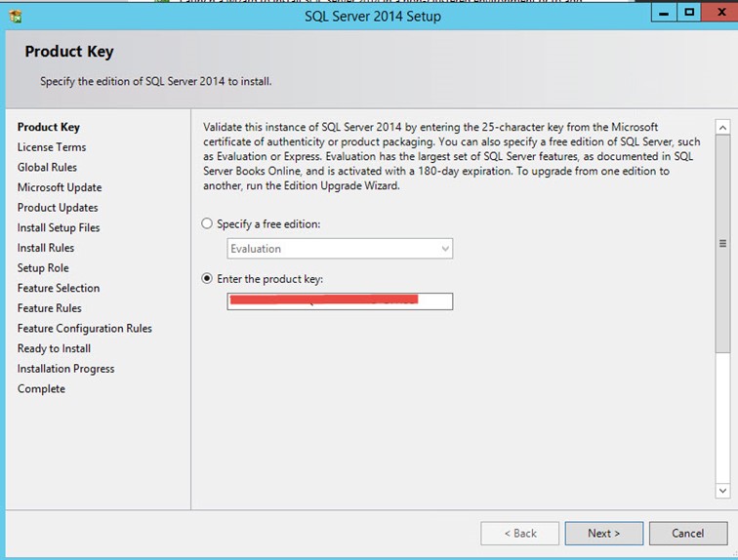The width and height of the screenshot is (738, 560).
Task: Select the Ready to Install step
Action: [54, 348]
